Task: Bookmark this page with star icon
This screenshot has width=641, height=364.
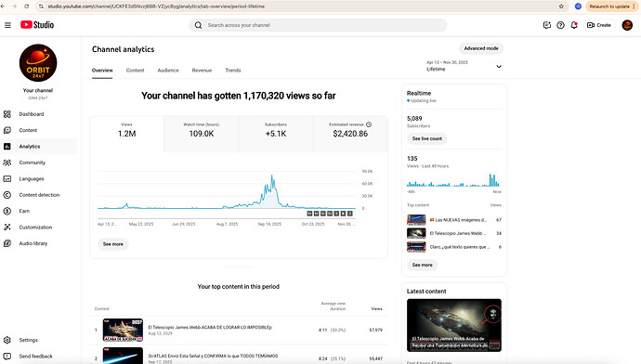Action: click(561, 6)
